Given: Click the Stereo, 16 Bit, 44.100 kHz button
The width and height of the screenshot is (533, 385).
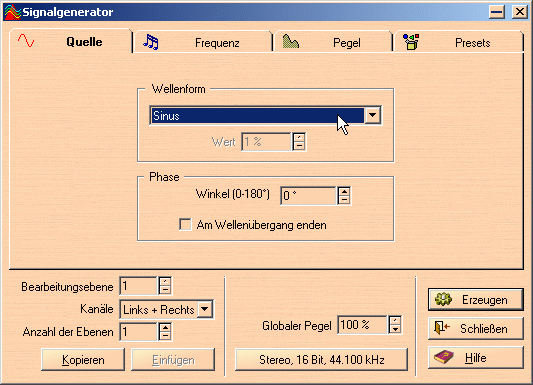Looking at the screenshot, I should tap(321, 360).
